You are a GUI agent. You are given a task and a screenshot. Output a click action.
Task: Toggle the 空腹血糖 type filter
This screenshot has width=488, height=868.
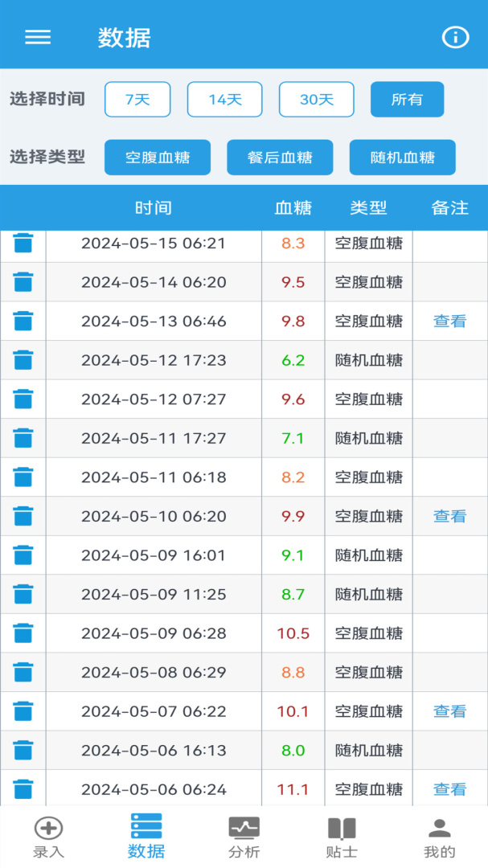pos(157,157)
